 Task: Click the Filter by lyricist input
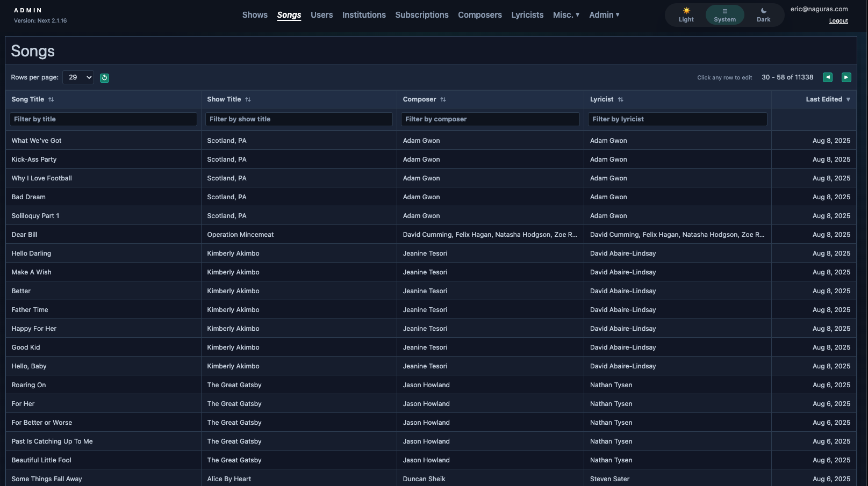click(677, 119)
